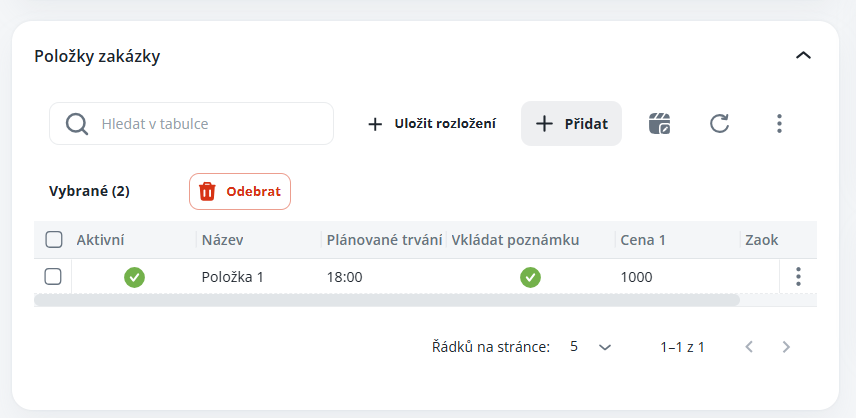856x418 pixels.
Task: Sort by the Název column header
Action: click(x=222, y=240)
